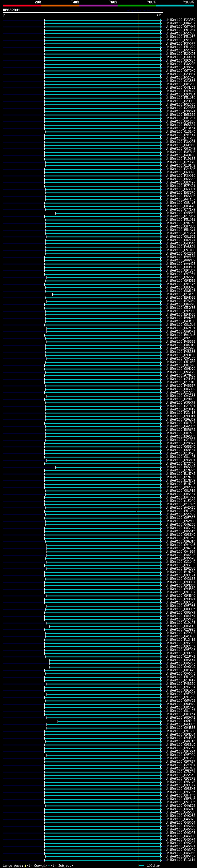Click the white query length bar
The image size is (197, 868).
tap(83, 13)
